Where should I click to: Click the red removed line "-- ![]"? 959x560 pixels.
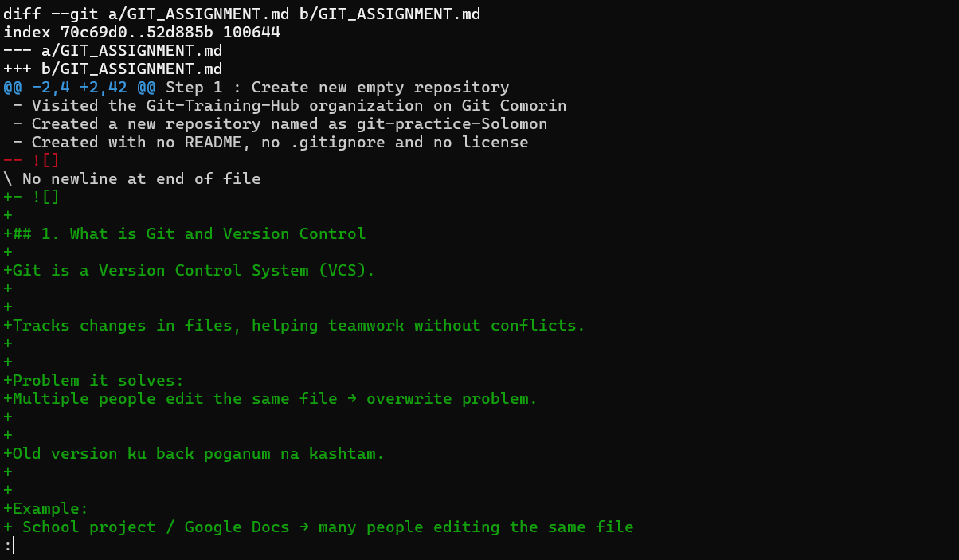point(31,160)
